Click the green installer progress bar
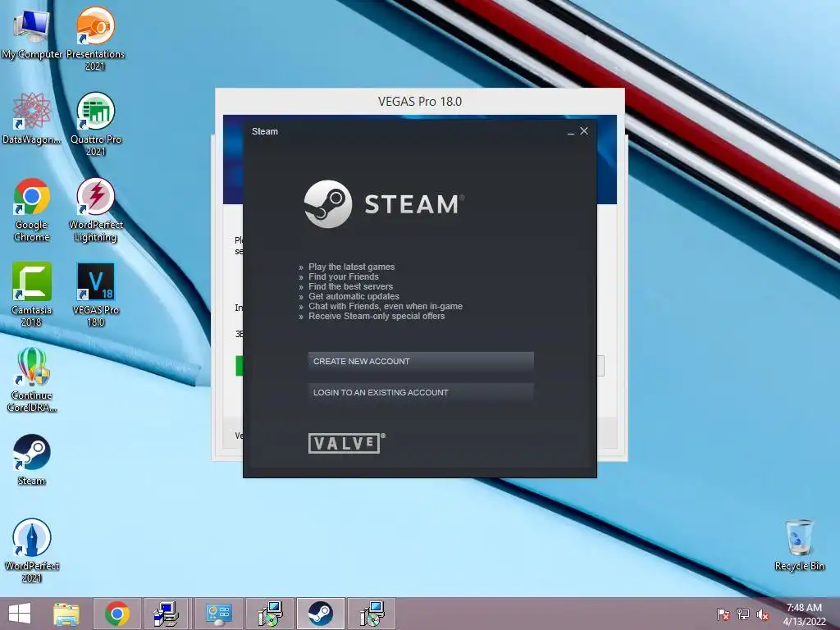The height and width of the screenshot is (630, 840). pyautogui.click(x=239, y=366)
